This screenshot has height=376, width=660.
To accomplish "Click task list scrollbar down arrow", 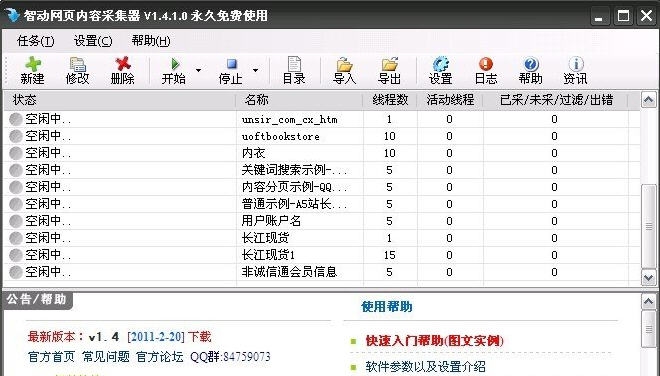I will click(x=649, y=278).
